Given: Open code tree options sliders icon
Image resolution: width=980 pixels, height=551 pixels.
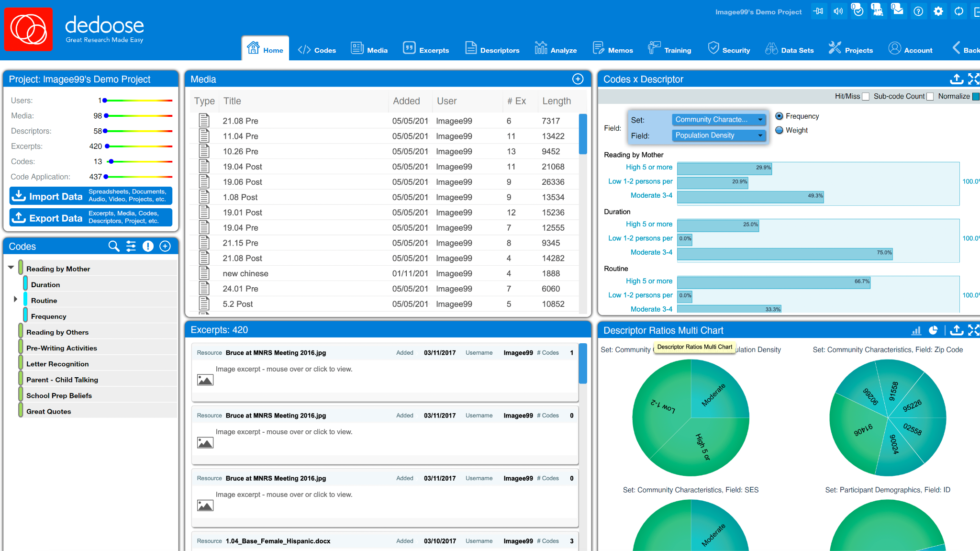Looking at the screenshot, I should point(131,246).
